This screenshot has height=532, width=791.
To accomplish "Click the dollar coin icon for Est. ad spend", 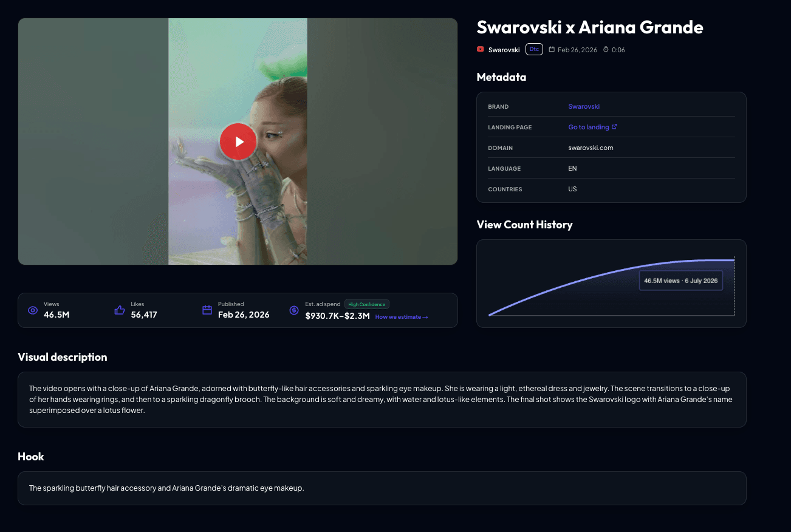I will tap(294, 310).
